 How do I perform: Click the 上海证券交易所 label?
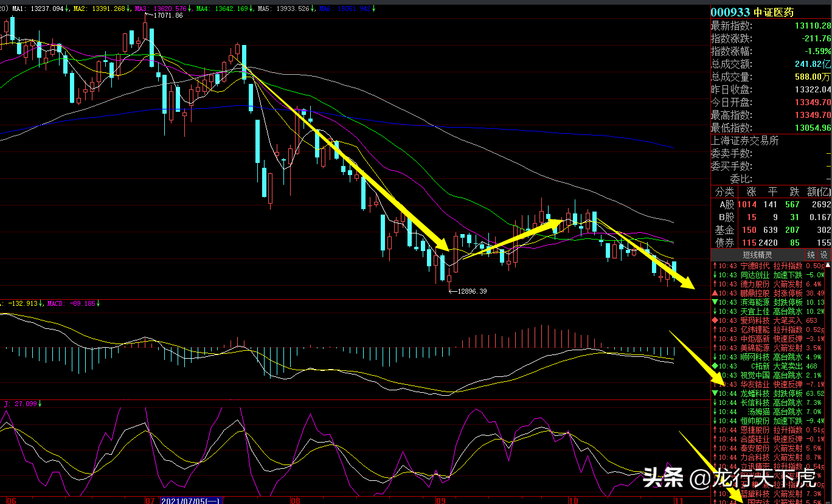744,140
